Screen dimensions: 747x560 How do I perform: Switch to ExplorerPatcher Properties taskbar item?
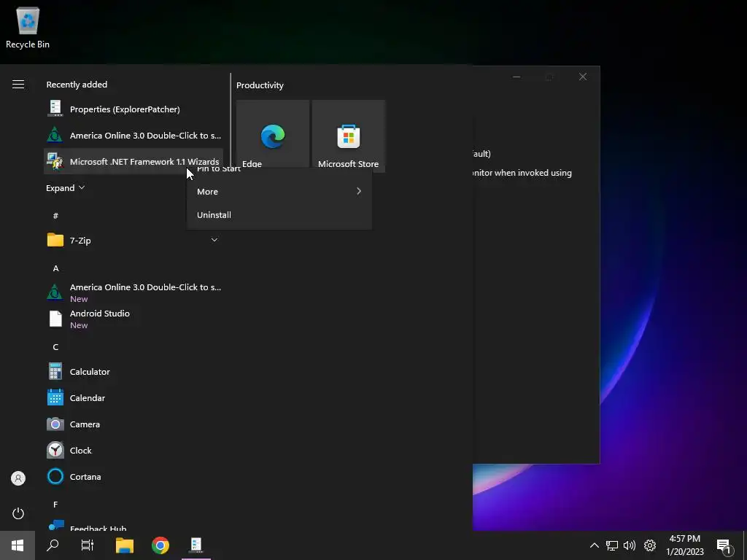[x=196, y=545]
